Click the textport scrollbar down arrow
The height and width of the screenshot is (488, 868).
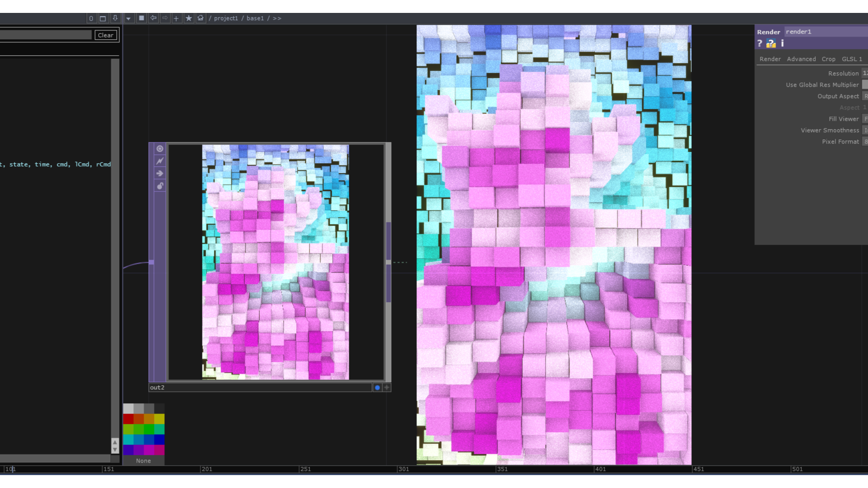[115, 450]
